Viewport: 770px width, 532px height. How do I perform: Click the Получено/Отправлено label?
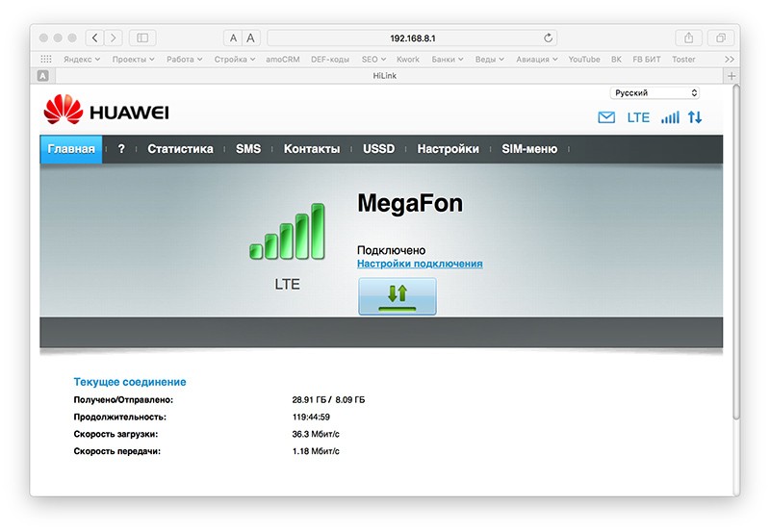[123, 400]
